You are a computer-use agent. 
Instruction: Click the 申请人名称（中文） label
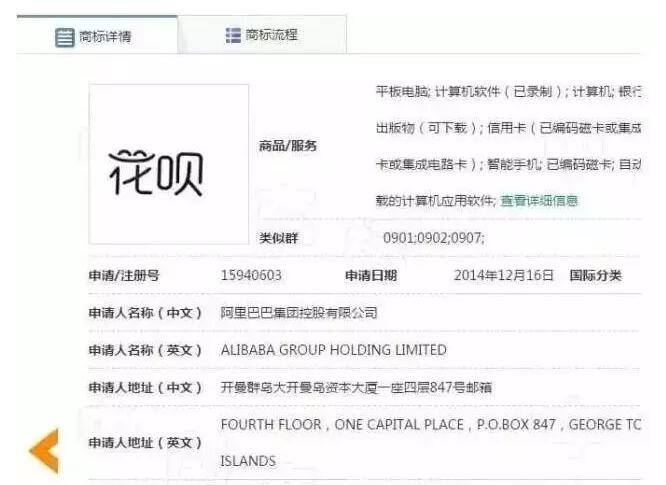[x=145, y=313]
